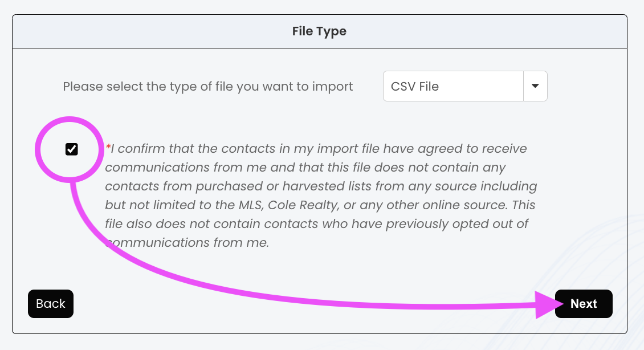
Task: Click the File Type panel header
Action: click(x=319, y=31)
